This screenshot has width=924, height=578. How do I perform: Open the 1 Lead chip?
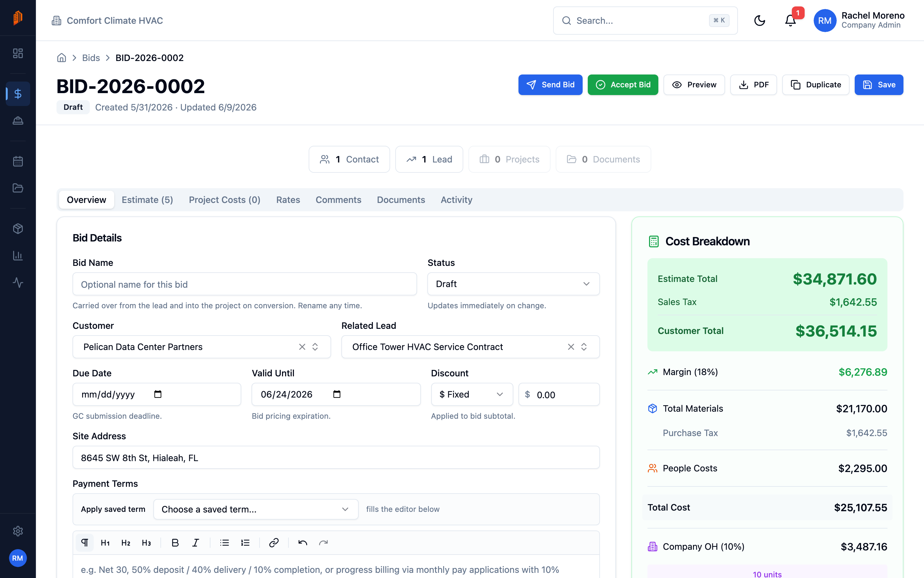pyautogui.click(x=429, y=159)
